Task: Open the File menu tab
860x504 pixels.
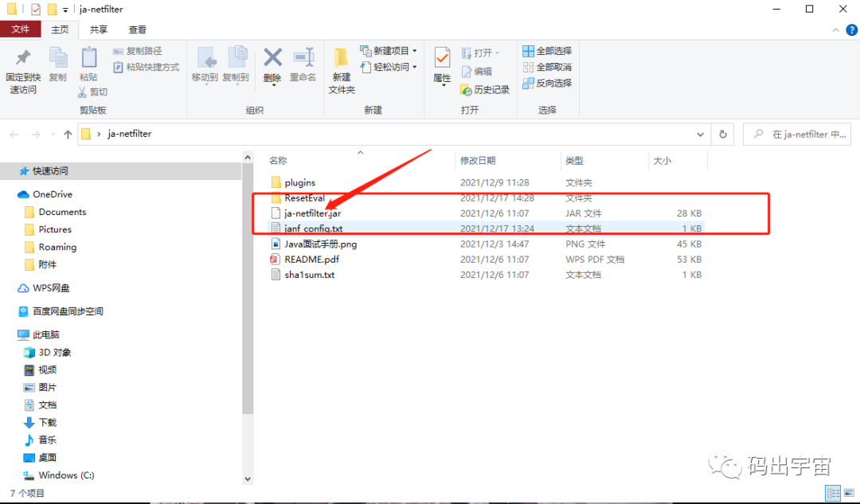Action: coord(20,29)
